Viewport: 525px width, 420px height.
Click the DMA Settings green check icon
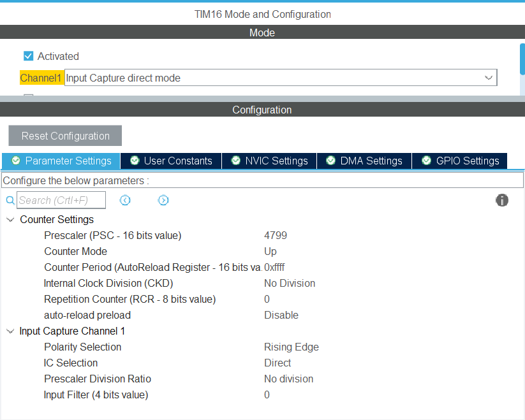point(331,161)
